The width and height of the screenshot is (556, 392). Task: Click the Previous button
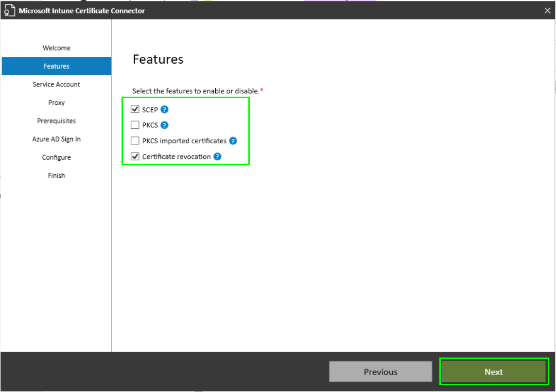[381, 372]
